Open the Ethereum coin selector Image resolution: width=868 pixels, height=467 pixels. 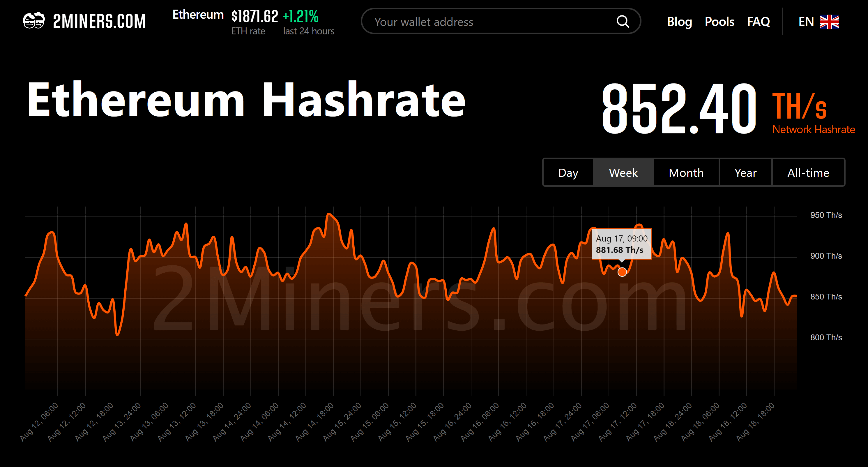pyautogui.click(x=197, y=15)
